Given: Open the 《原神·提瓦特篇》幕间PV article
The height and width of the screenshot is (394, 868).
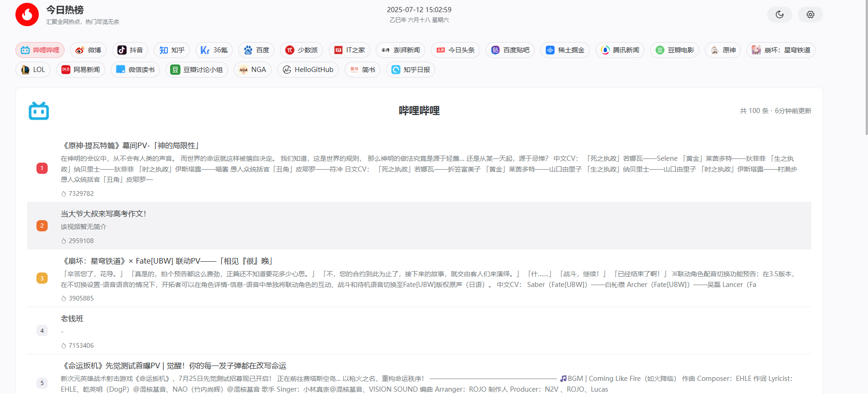Looking at the screenshot, I should pyautogui.click(x=132, y=145).
